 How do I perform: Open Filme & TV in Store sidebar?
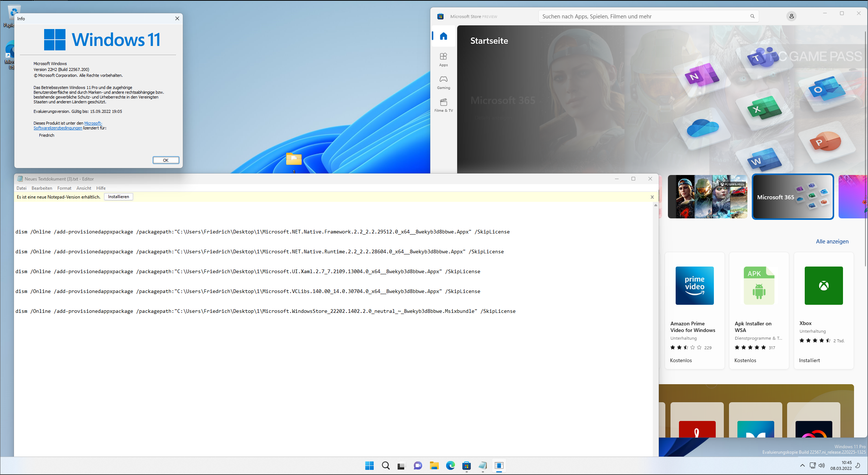[x=443, y=105]
